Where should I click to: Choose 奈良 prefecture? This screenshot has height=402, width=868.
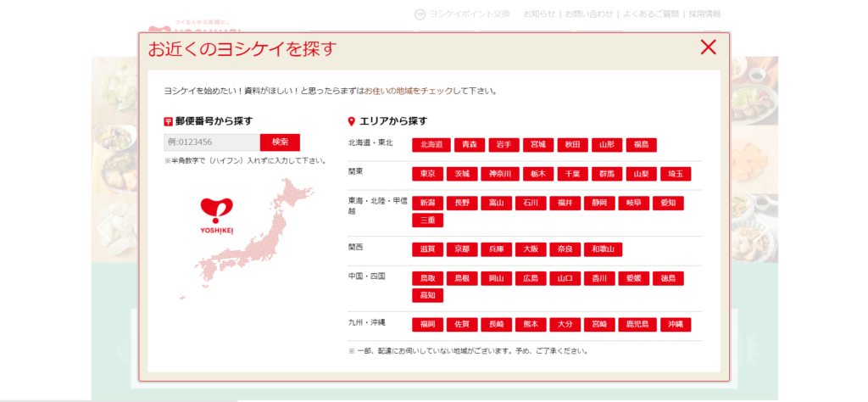[x=565, y=249]
